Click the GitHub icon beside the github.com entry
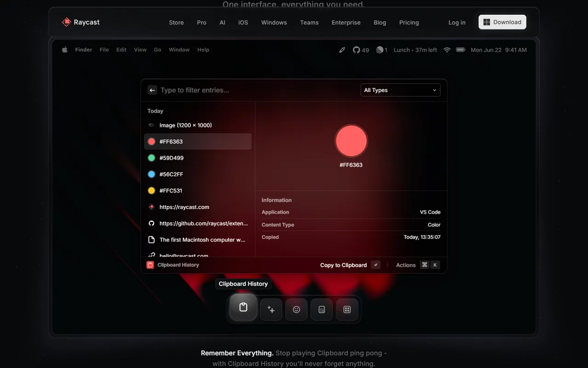Screen dimensions: 588x368 point(151,223)
